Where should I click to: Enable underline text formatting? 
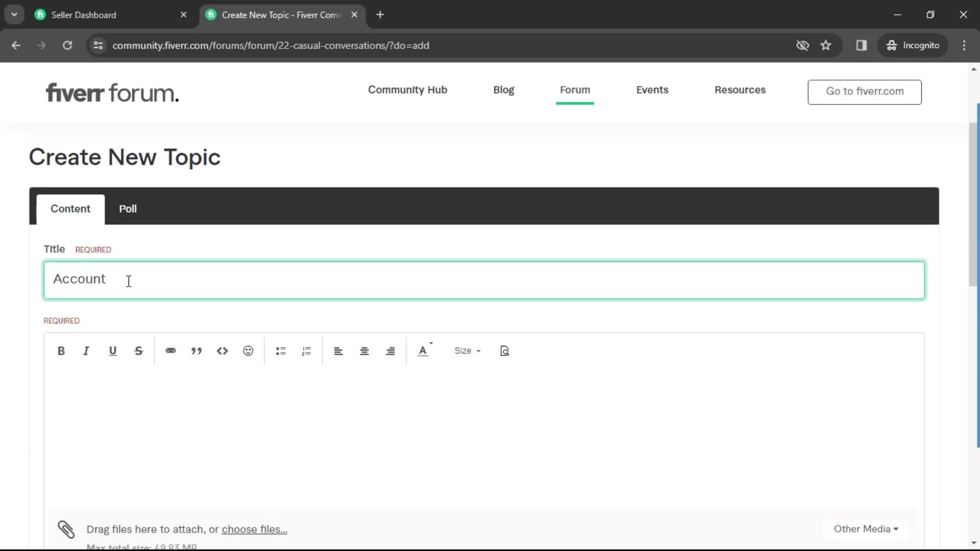pyautogui.click(x=112, y=350)
